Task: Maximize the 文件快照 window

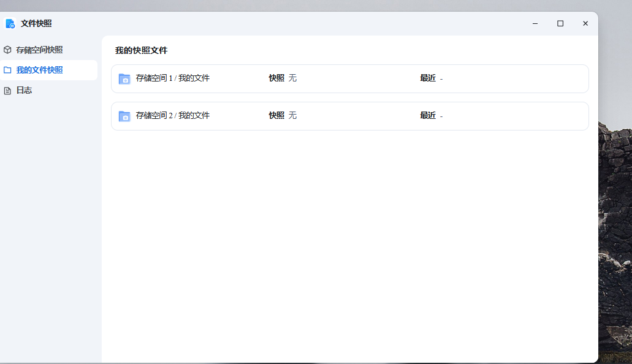Action: coord(560,23)
